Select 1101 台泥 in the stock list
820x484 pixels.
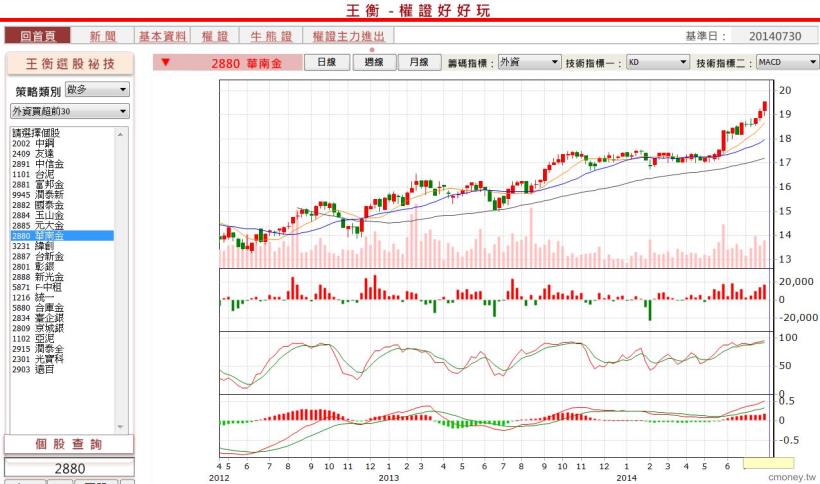[62, 174]
